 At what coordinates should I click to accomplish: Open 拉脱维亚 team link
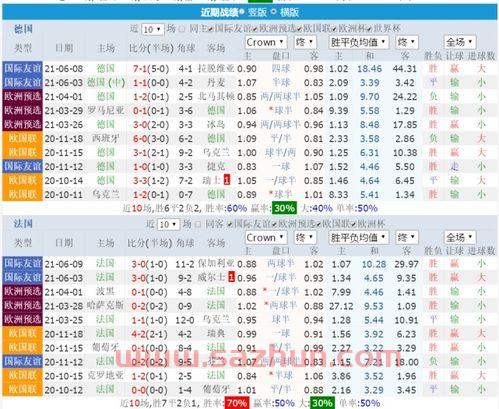coord(216,69)
